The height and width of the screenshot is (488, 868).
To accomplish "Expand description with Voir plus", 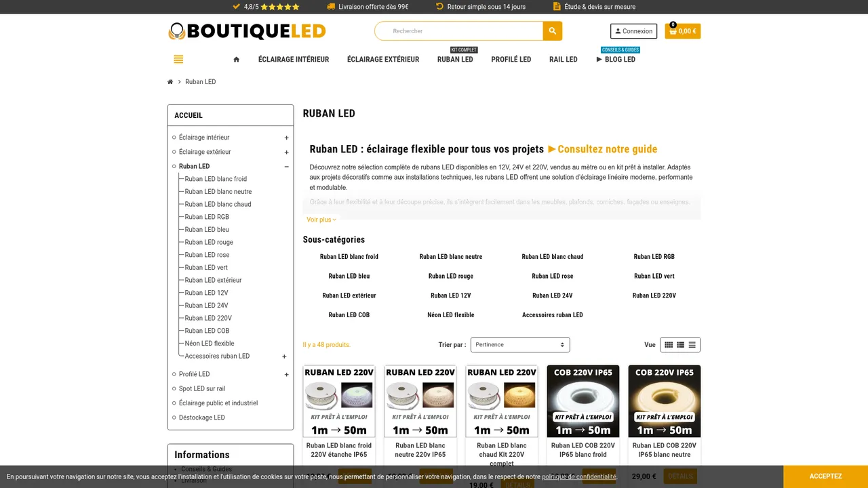I will [x=321, y=220].
